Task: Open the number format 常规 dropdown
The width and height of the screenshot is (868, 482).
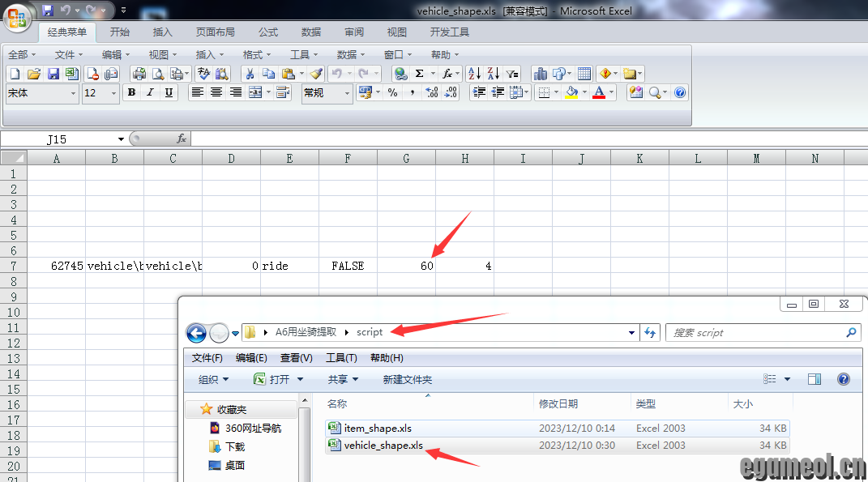Action: pos(348,93)
